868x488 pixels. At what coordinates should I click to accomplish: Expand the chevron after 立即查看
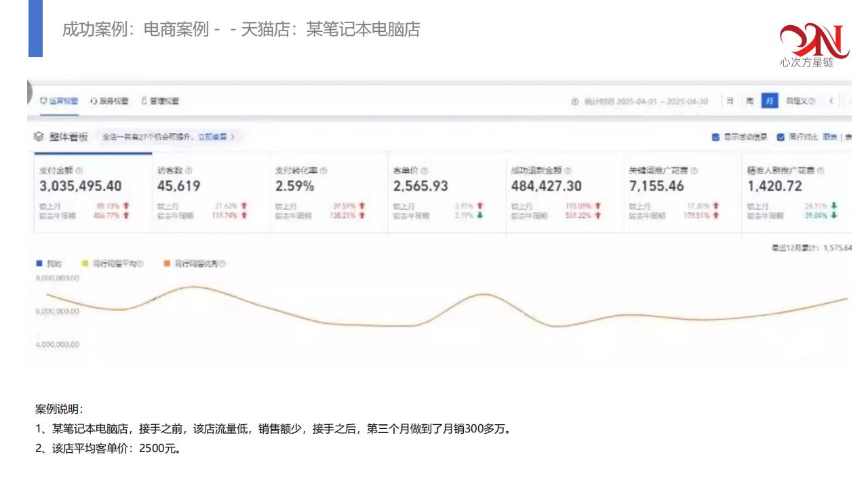pos(233,137)
